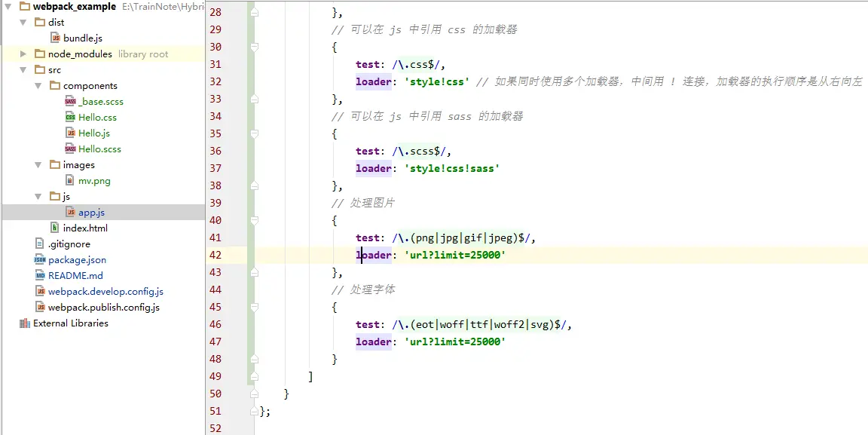The height and width of the screenshot is (435, 868).
Task: Click the 'test' keyword on line 31
Action: tap(368, 65)
